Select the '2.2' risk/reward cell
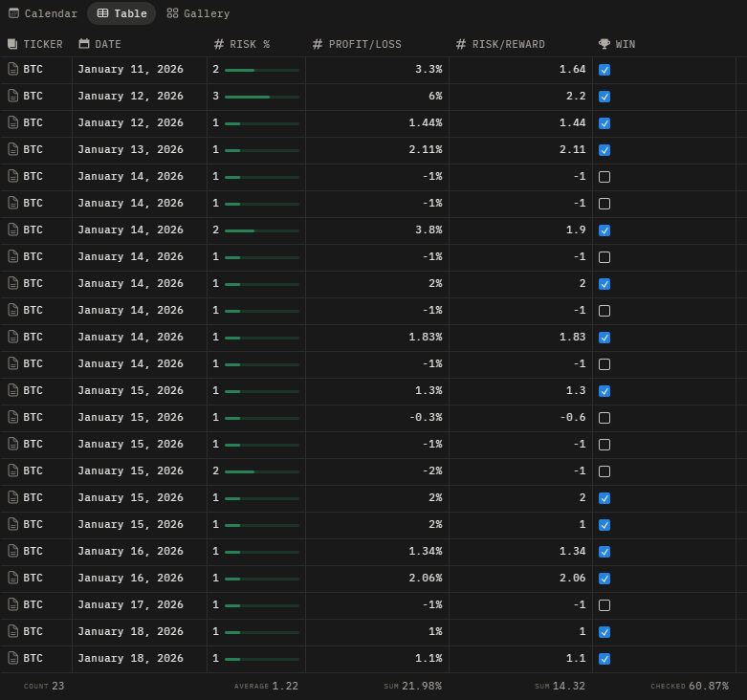This screenshot has height=700, width=747. click(520, 97)
